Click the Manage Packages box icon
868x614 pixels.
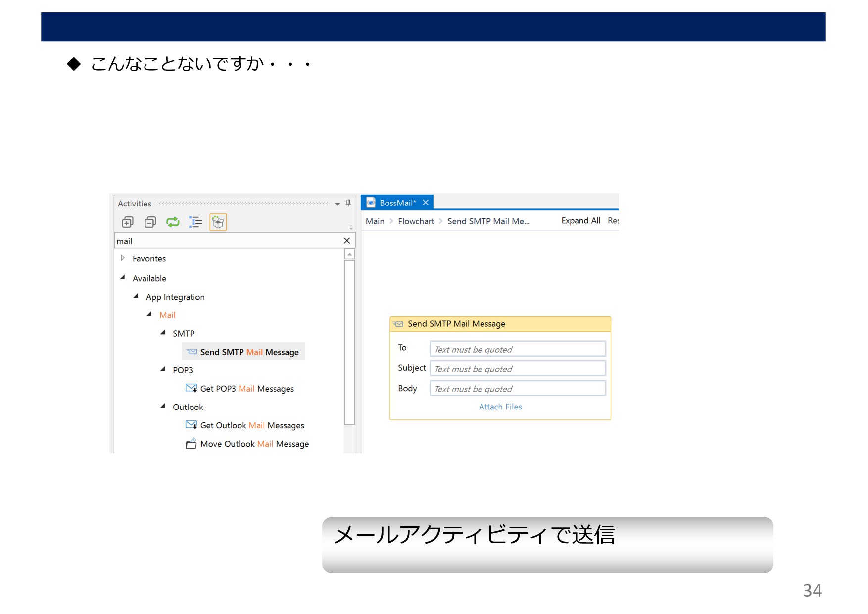click(x=218, y=222)
